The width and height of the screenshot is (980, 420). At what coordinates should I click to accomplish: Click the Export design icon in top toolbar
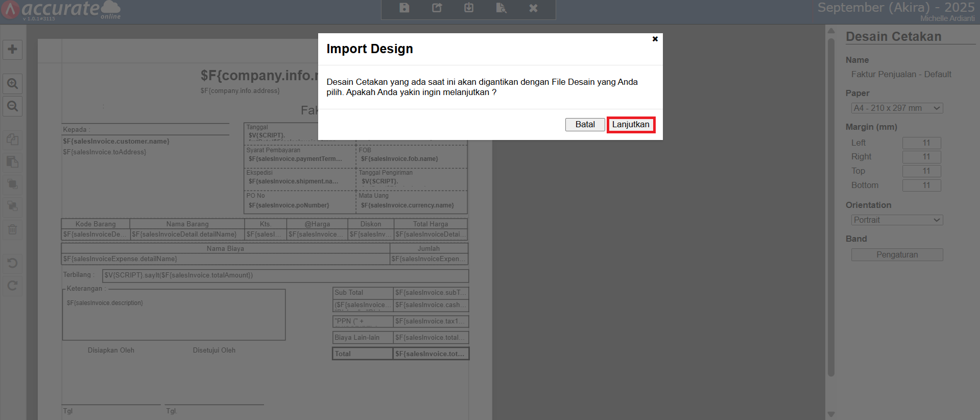(x=437, y=8)
